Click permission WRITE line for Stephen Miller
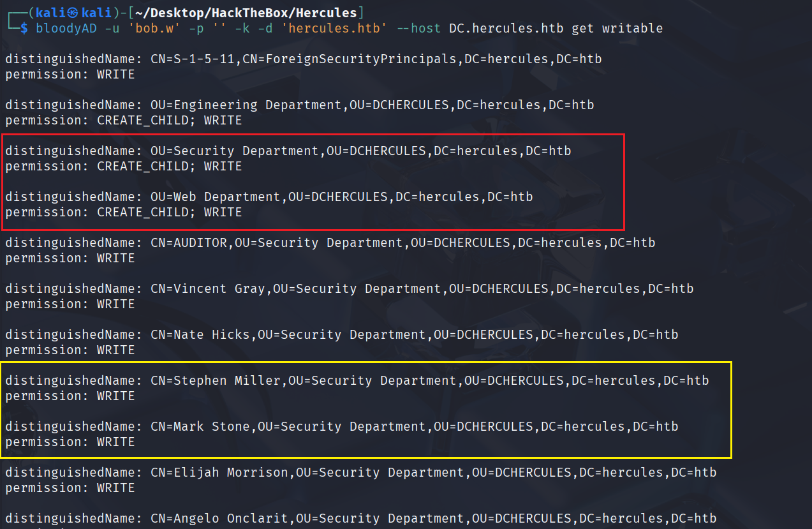 tap(70, 396)
